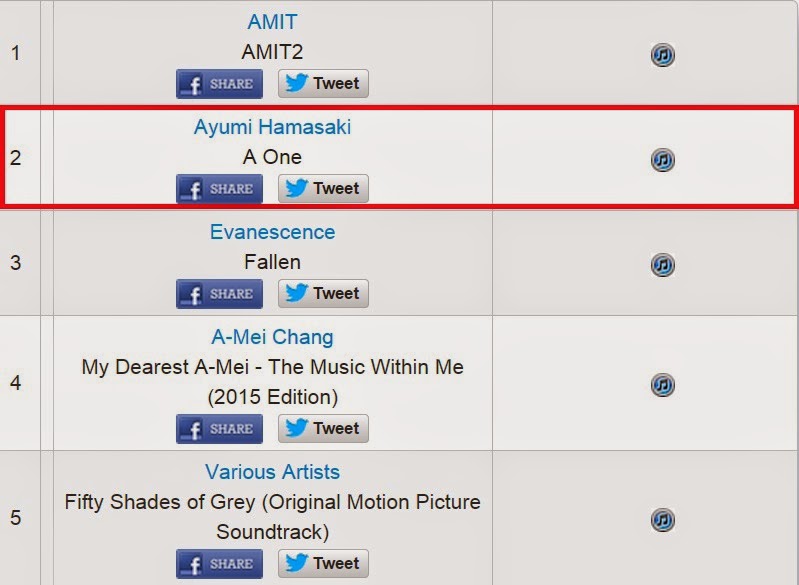Share Evanescence Fallen on Facebook

(x=220, y=294)
